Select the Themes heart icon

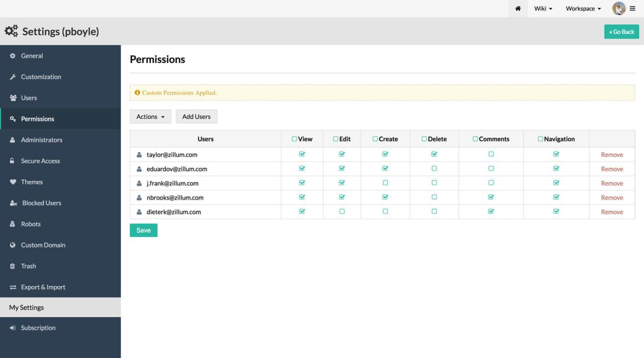click(x=13, y=182)
